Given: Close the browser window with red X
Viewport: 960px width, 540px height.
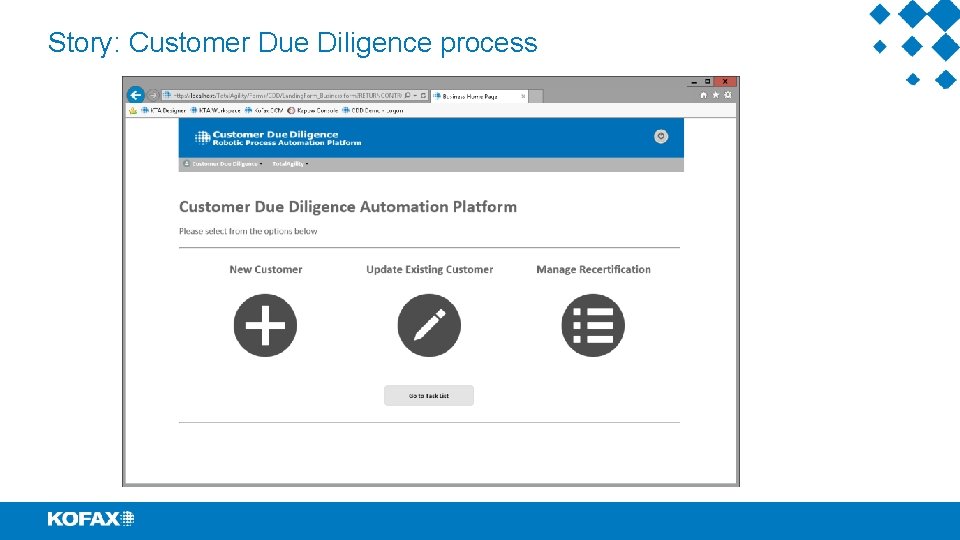Looking at the screenshot, I should (725, 81).
